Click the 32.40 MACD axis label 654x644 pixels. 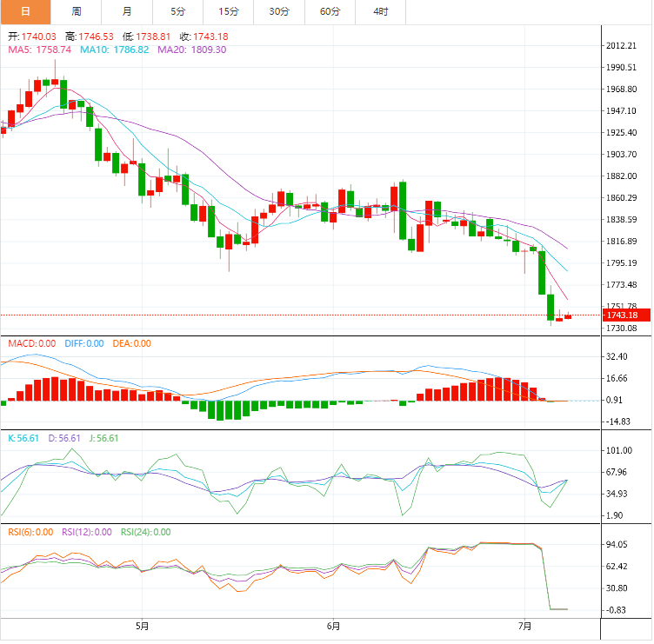[617, 356]
